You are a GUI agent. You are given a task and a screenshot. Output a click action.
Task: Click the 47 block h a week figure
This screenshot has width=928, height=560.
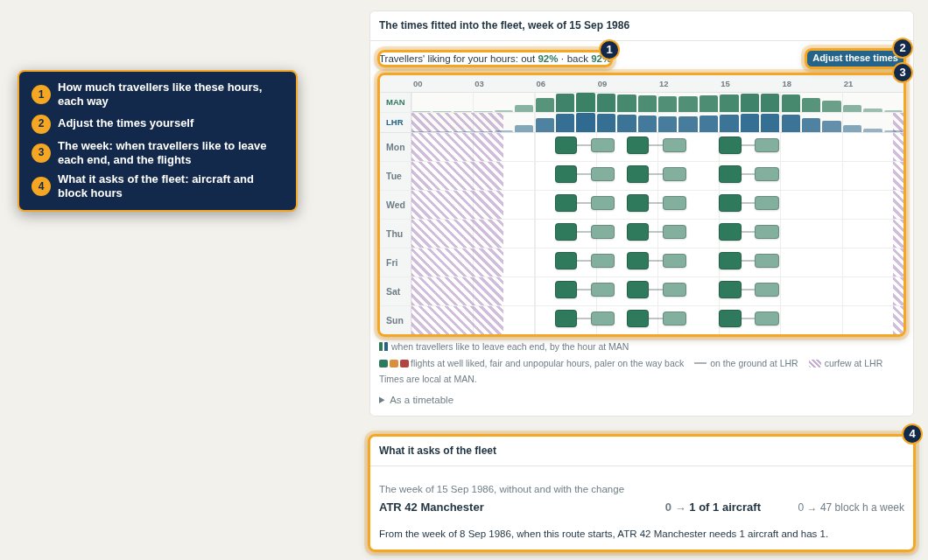tap(861, 507)
